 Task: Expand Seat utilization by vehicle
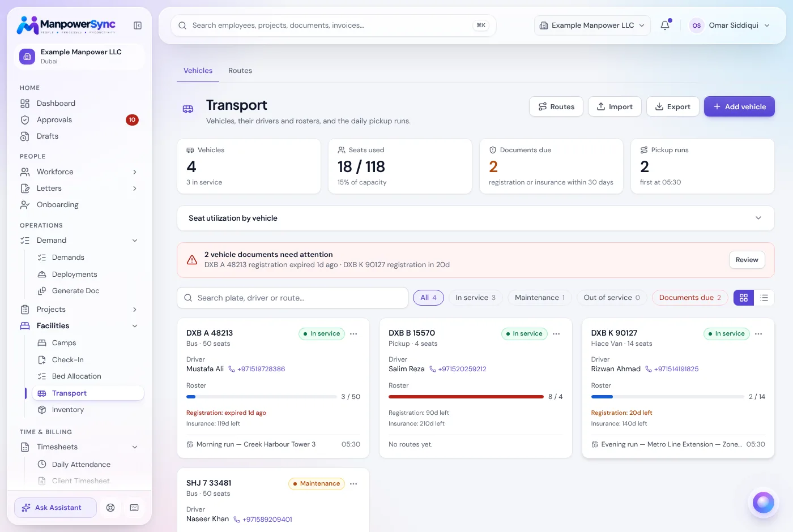476,218
